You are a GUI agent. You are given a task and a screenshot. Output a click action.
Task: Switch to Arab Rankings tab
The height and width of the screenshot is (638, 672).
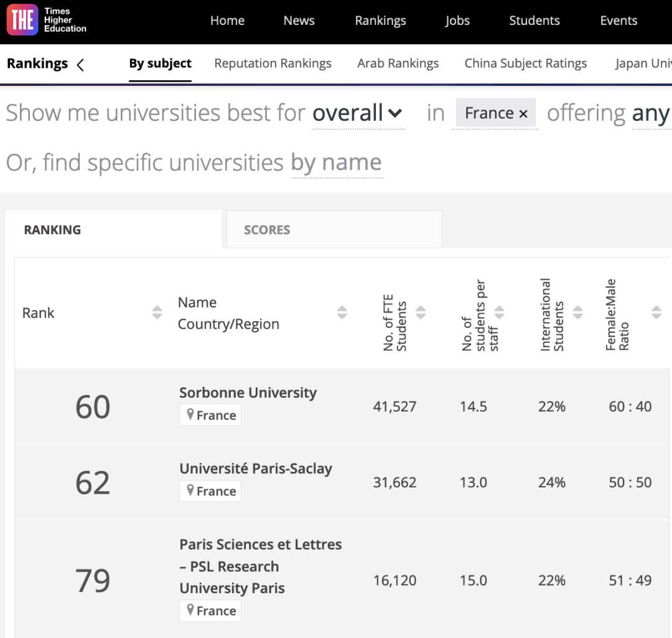pos(398,63)
